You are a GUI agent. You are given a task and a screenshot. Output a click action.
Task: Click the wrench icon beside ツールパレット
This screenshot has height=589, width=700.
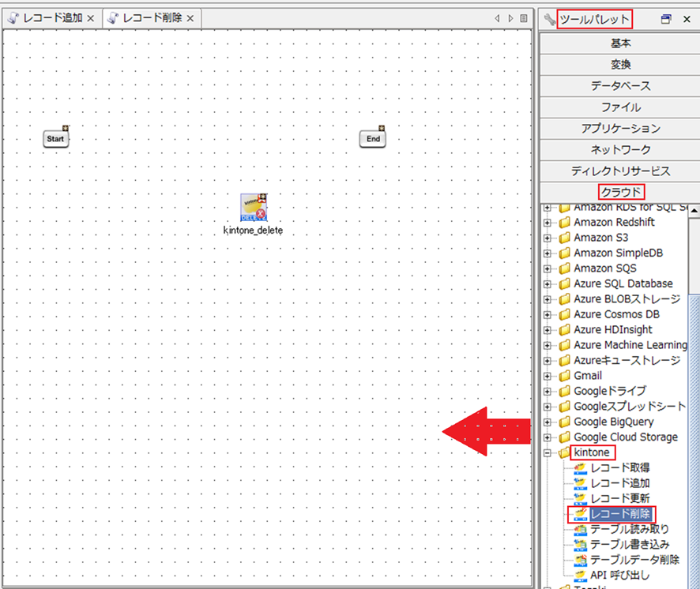550,19
